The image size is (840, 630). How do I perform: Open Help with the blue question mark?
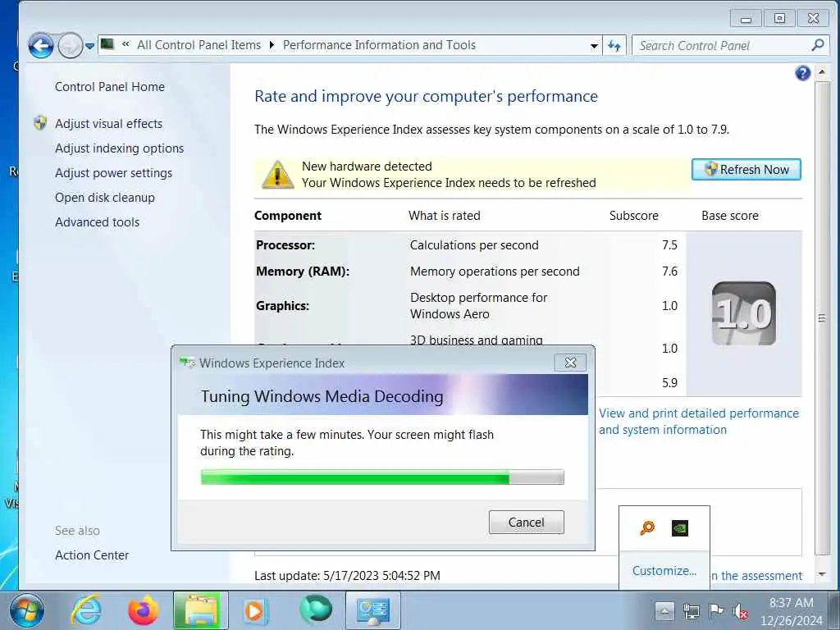pyautogui.click(x=802, y=73)
